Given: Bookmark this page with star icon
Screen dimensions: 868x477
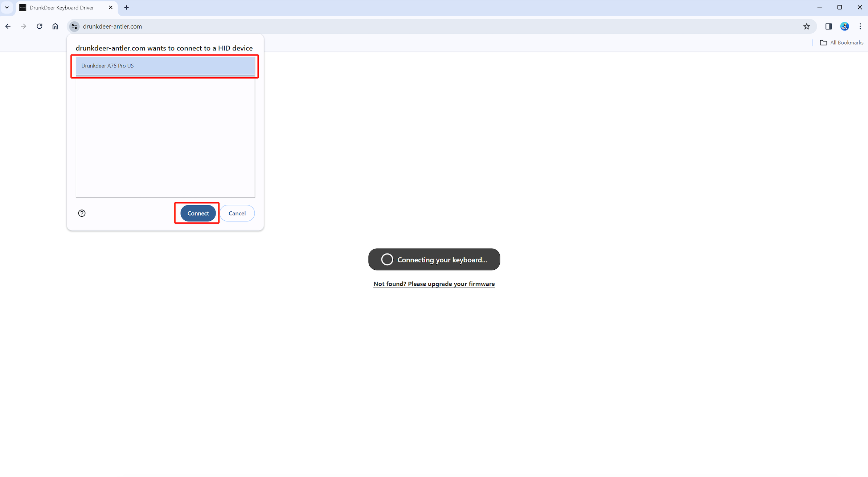Looking at the screenshot, I should [806, 26].
